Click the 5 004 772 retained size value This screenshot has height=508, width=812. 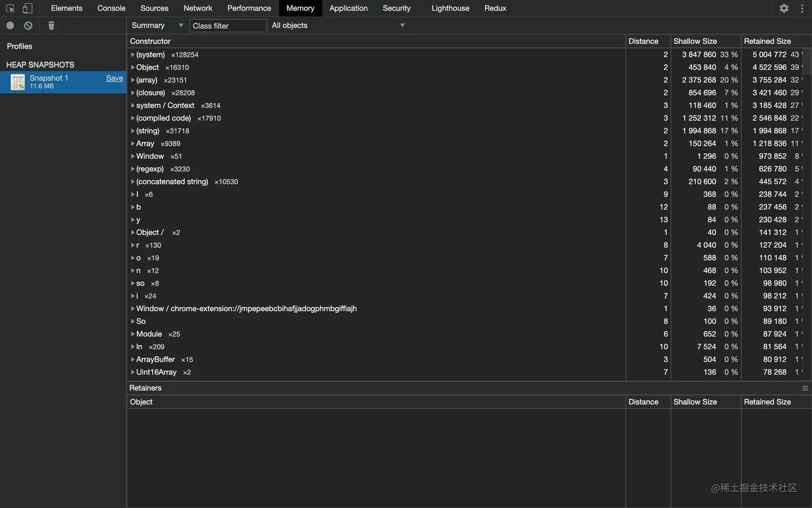coord(769,55)
